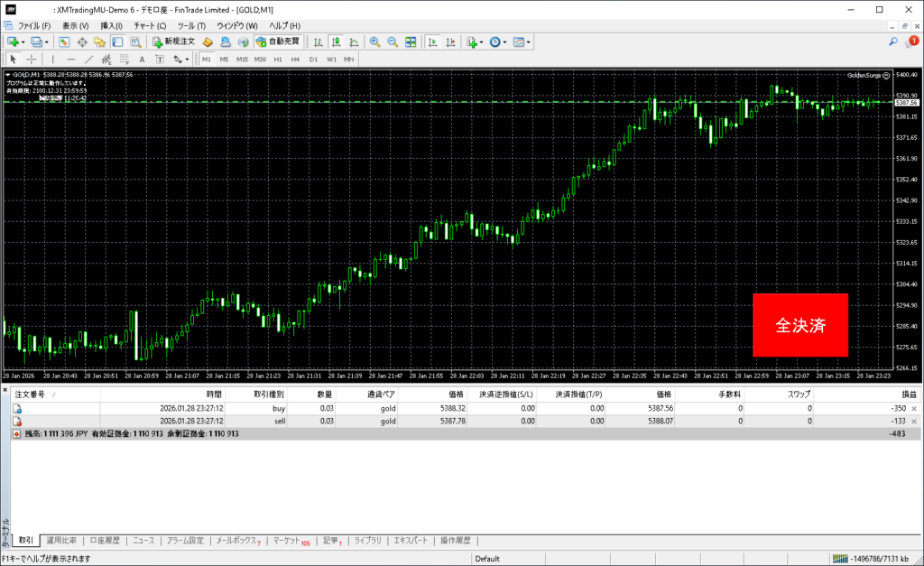Open the new chart dropdown arrow
Image resolution: width=924 pixels, height=566 pixels.
coord(23,42)
